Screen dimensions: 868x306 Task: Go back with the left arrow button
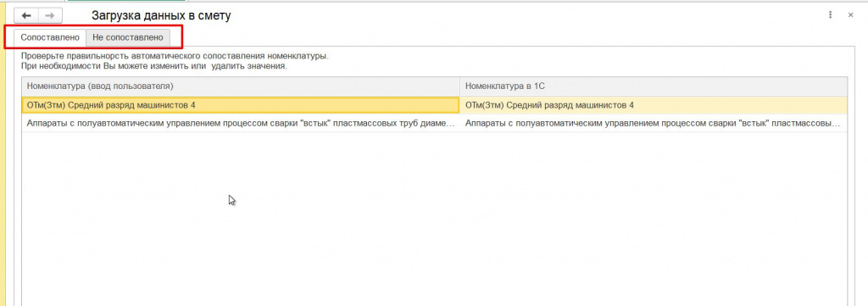point(26,15)
